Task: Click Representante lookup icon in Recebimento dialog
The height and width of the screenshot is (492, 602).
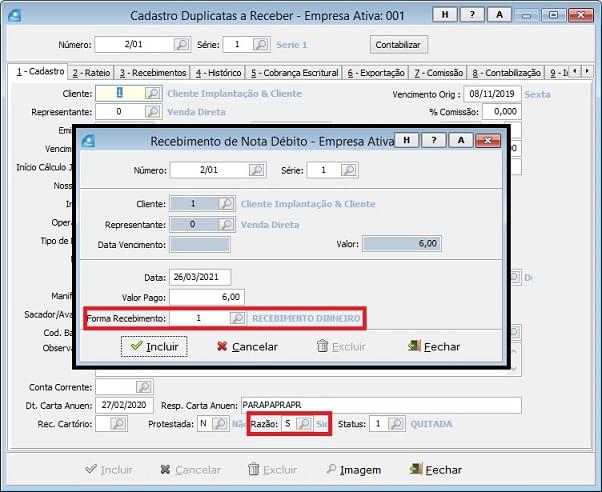Action: pyautogui.click(x=226, y=224)
